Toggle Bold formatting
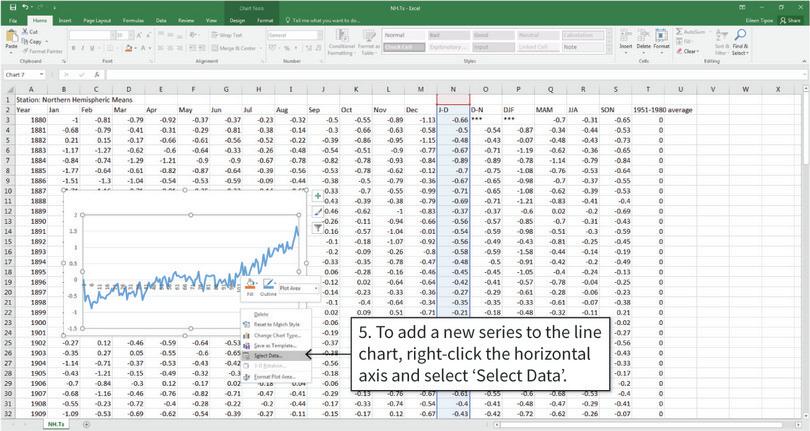810x431 pixels. point(74,48)
